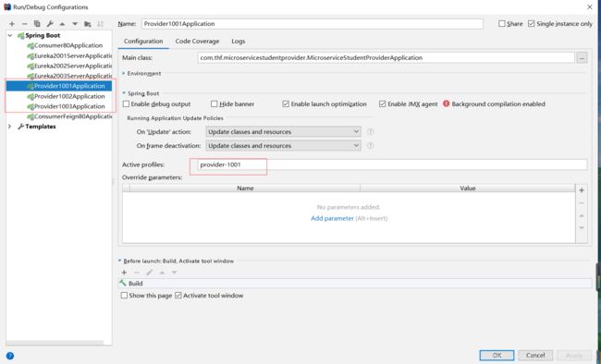
Task: Select Provider1001Application in the tree
Action: click(59, 86)
